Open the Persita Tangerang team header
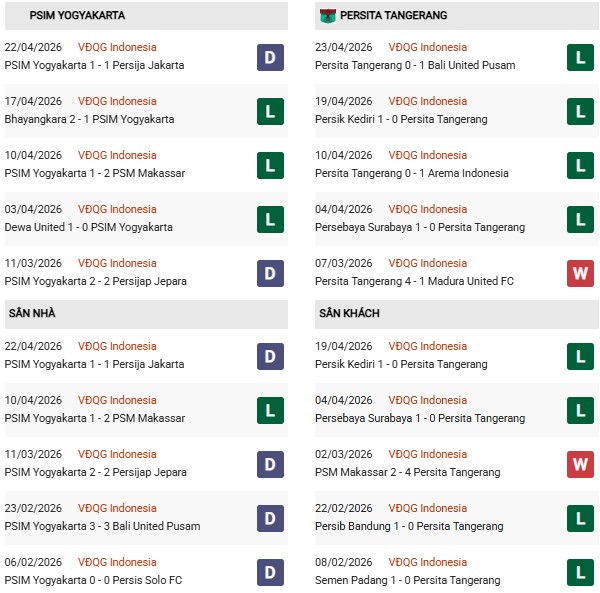This screenshot has width=600, height=593. [393, 16]
